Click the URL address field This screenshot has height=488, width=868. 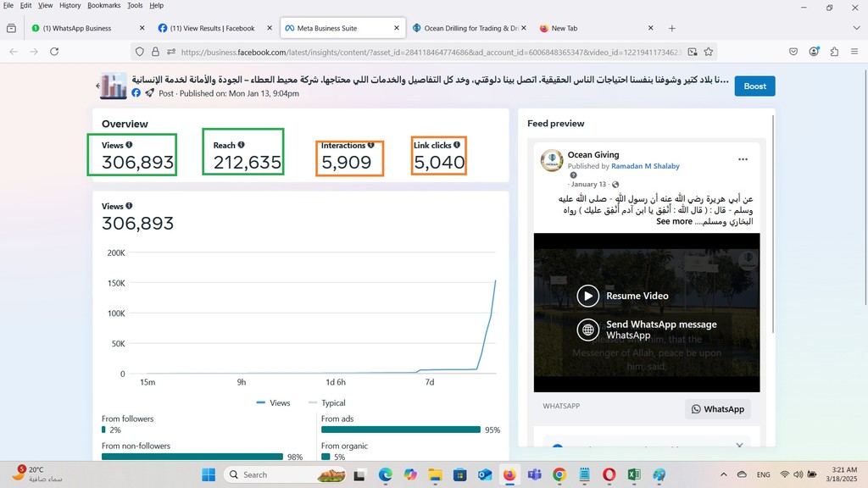coord(431,52)
